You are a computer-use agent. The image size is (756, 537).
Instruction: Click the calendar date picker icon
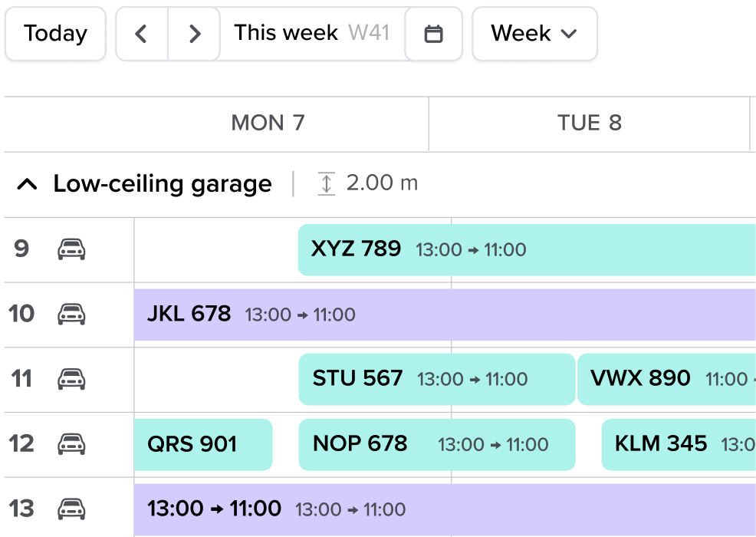coord(433,34)
